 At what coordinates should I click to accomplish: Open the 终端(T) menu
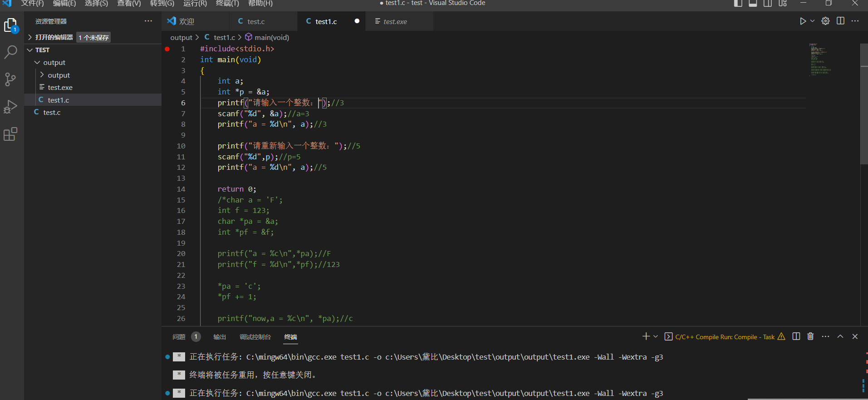[227, 4]
